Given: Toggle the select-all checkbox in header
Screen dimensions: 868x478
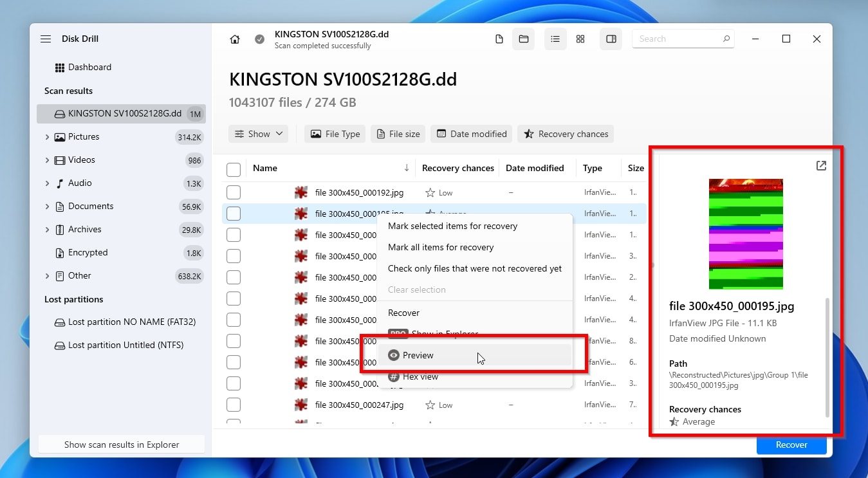Looking at the screenshot, I should point(234,170).
